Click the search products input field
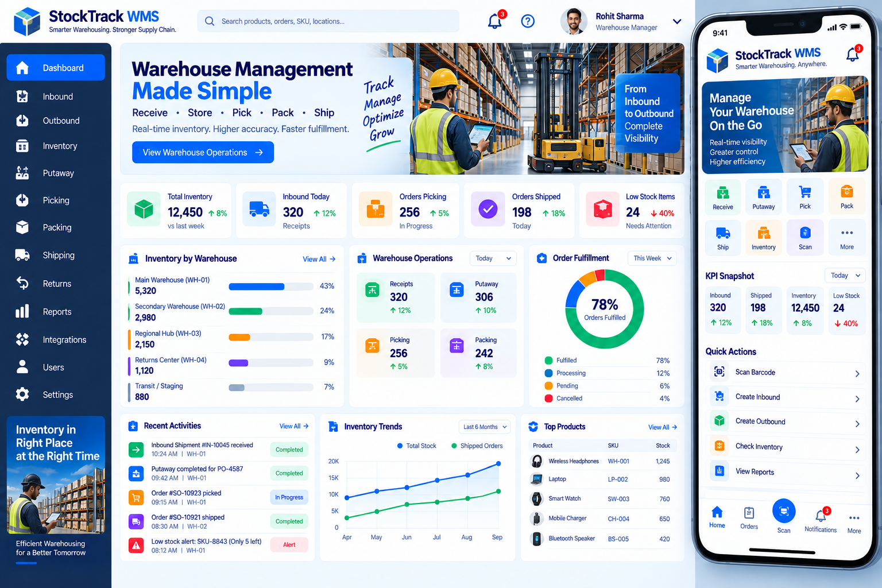The image size is (882, 588). pyautogui.click(x=328, y=21)
